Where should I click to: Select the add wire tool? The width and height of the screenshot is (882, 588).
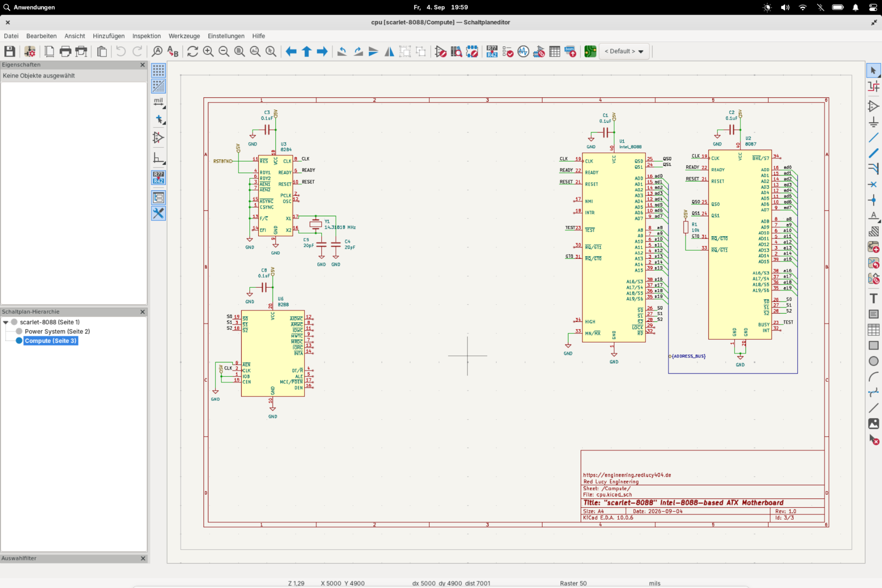pyautogui.click(x=873, y=137)
